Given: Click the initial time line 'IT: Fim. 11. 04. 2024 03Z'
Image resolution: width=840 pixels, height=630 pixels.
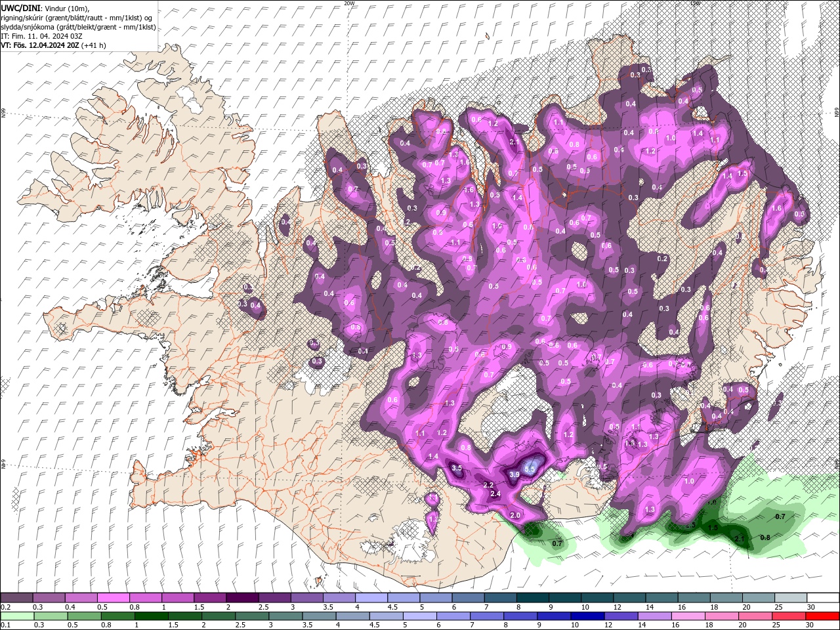Looking at the screenshot, I should pos(41,36).
